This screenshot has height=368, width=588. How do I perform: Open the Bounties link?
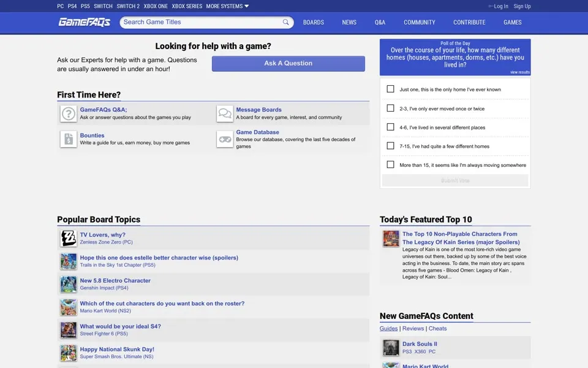(x=92, y=135)
